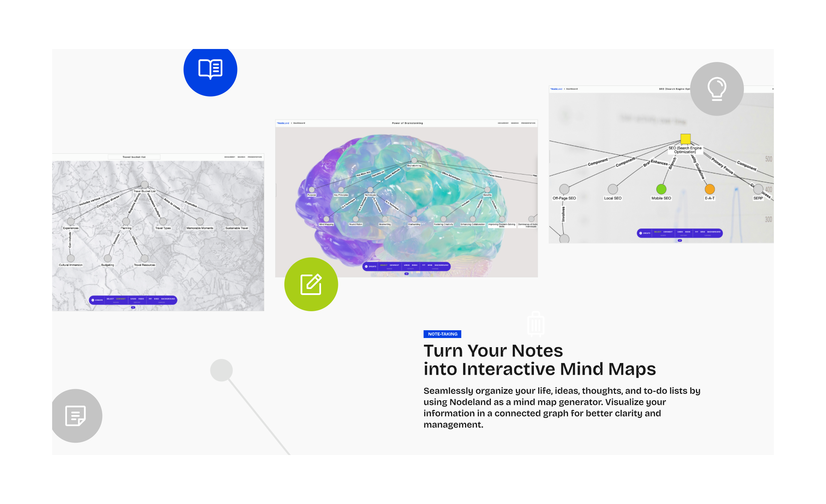Viewport: 826px width, 504px height.
Task: Select the green Mobile SEO node
Action: click(x=661, y=189)
